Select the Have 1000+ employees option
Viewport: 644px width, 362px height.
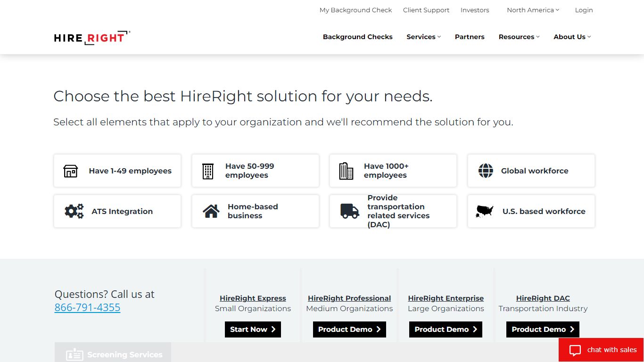click(393, 171)
